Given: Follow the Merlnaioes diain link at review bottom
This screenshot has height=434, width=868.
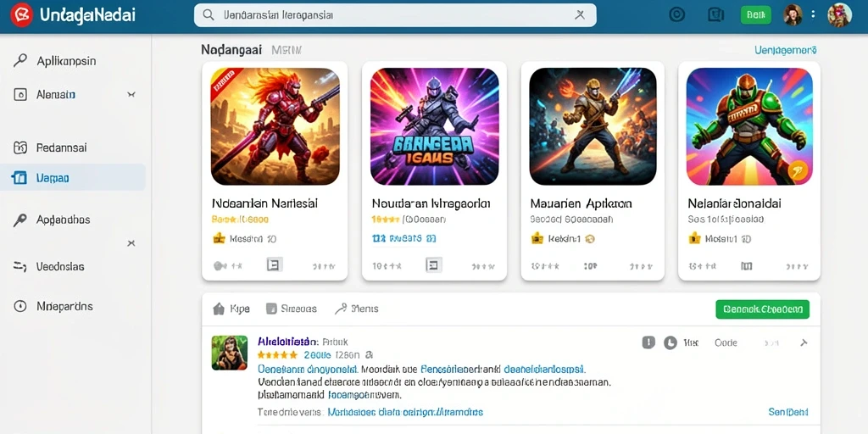Looking at the screenshot, I should click(x=405, y=413).
